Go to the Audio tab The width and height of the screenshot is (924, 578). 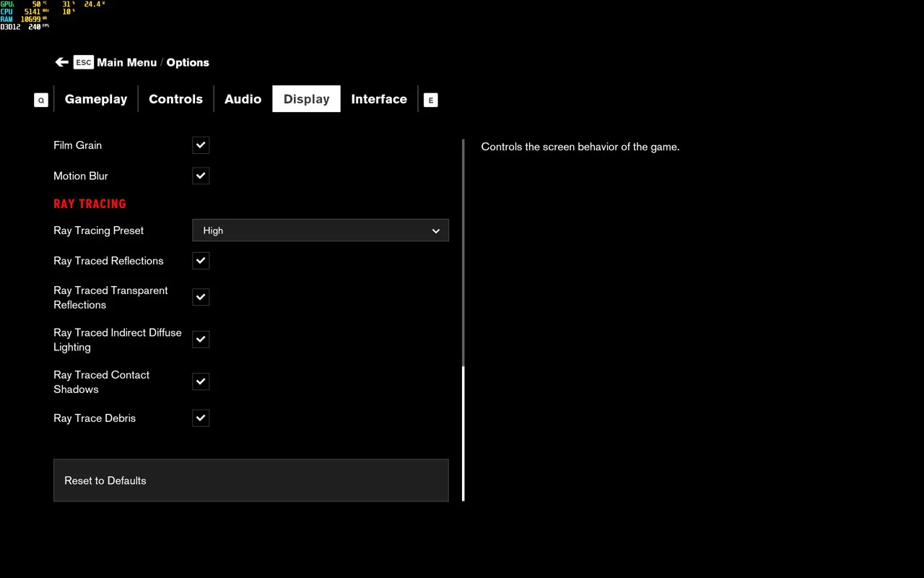(243, 99)
